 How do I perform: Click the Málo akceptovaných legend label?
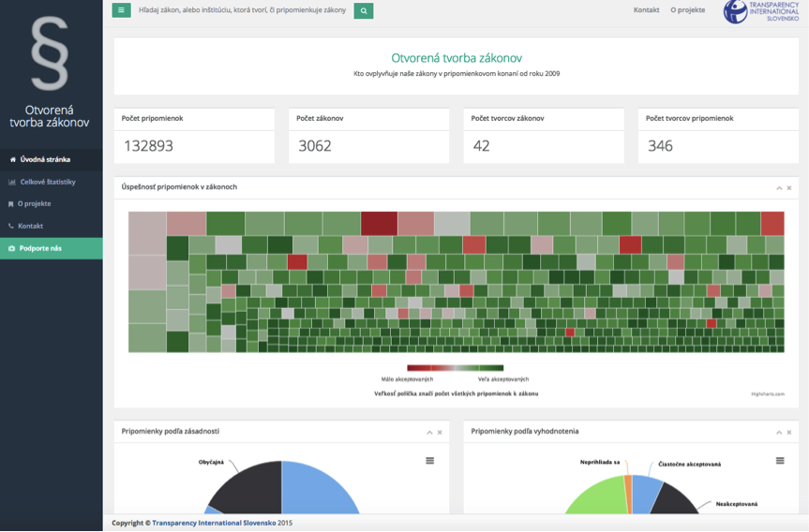407,379
